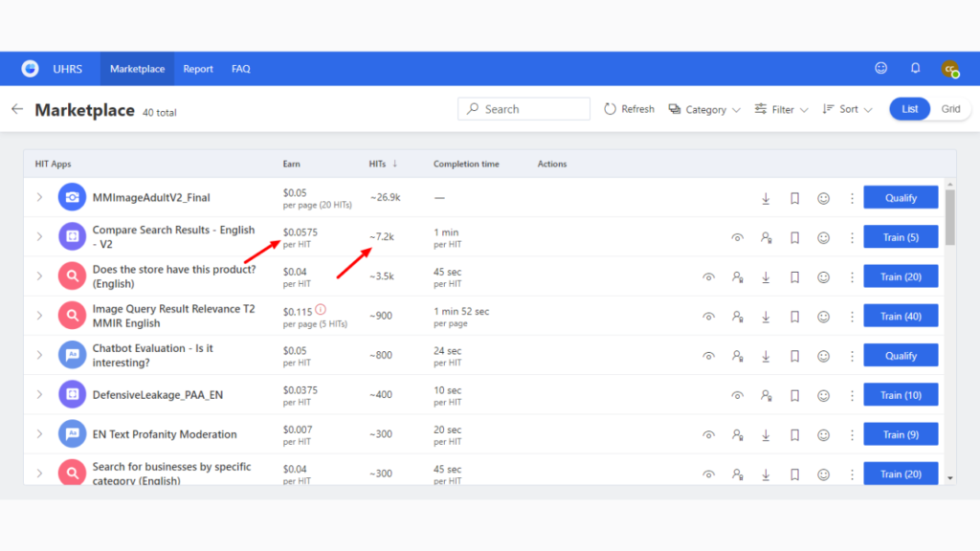Image resolution: width=980 pixels, height=551 pixels.
Task: Open the Report tab
Action: [198, 69]
